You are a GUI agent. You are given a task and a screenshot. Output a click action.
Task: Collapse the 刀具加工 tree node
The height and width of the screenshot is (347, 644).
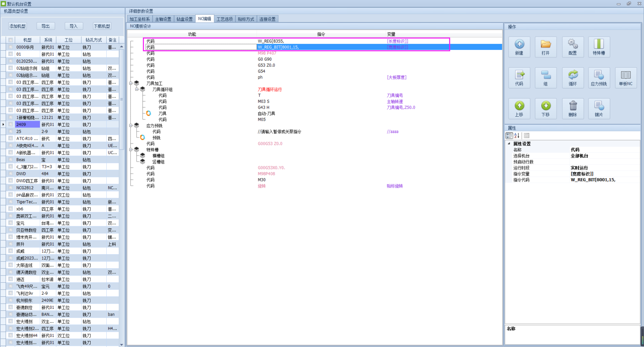coord(131,83)
